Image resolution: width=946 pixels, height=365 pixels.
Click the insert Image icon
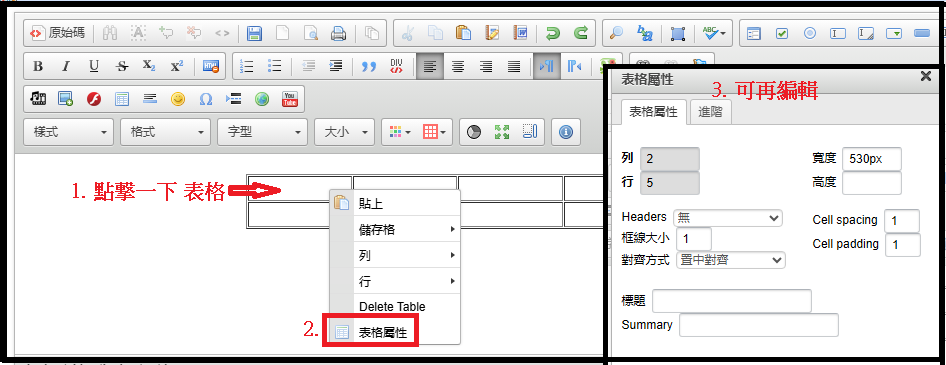(66, 99)
